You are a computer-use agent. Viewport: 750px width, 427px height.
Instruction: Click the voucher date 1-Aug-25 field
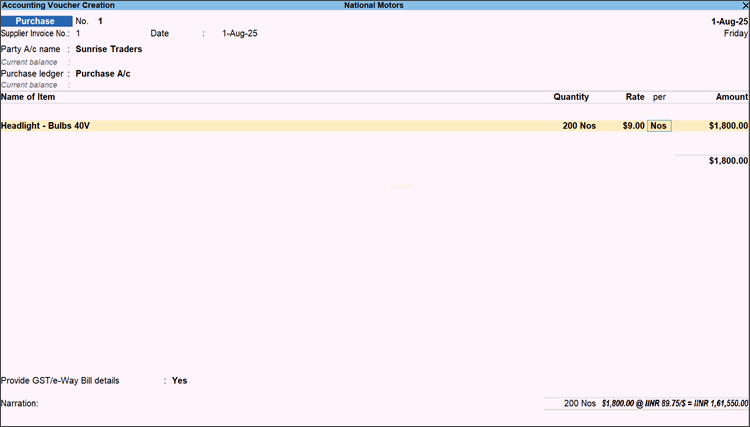[240, 33]
